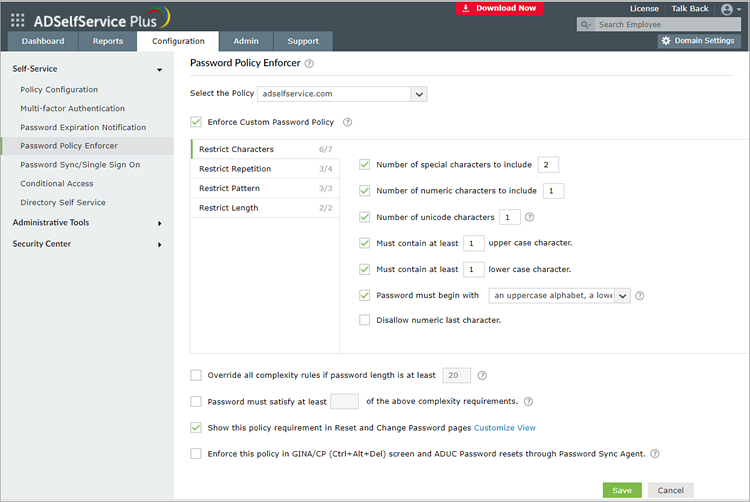Image resolution: width=750 pixels, height=502 pixels.
Task: Open Conditional Access in sidebar
Action: pyautogui.click(x=56, y=184)
